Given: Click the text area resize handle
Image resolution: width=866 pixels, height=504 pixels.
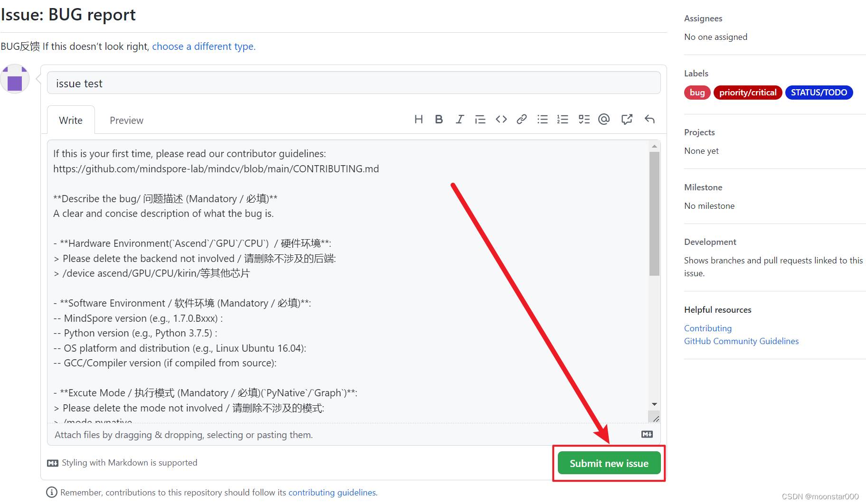Looking at the screenshot, I should click(655, 418).
